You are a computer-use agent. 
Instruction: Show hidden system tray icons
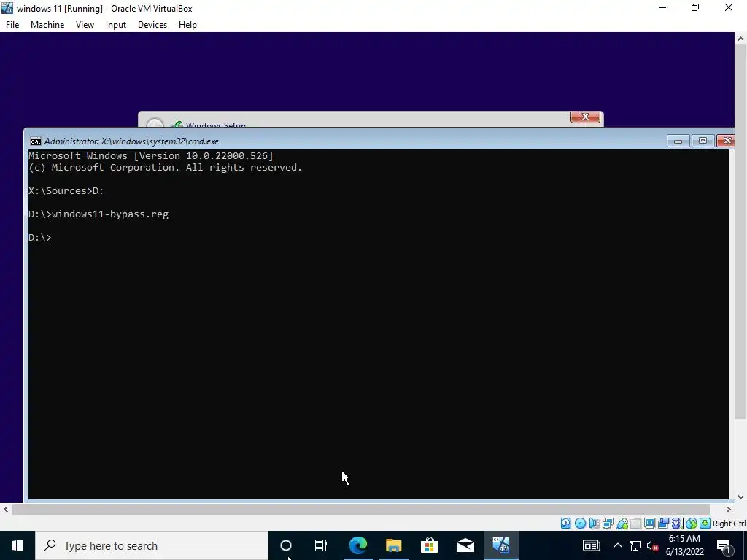pyautogui.click(x=617, y=545)
